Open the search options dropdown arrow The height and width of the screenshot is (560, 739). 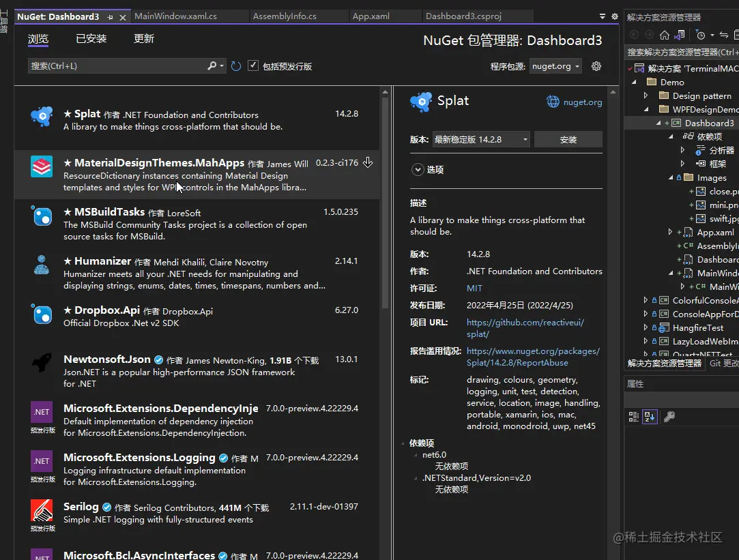pyautogui.click(x=222, y=66)
